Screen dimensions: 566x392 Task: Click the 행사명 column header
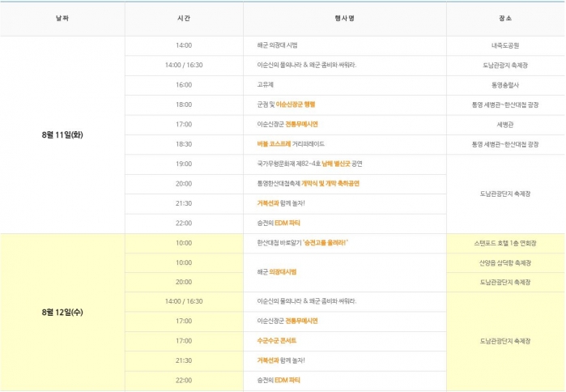(x=344, y=19)
